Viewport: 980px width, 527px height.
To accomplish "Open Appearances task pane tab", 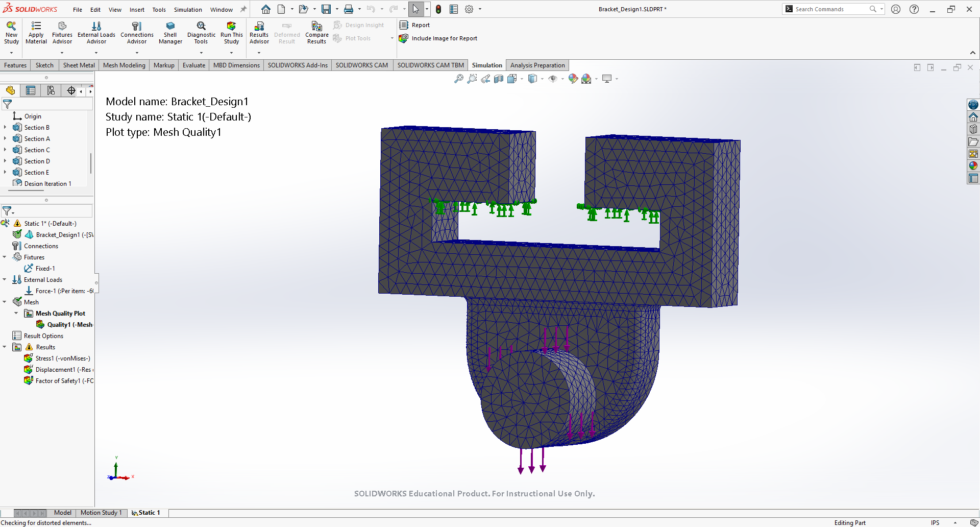I will coord(973,165).
